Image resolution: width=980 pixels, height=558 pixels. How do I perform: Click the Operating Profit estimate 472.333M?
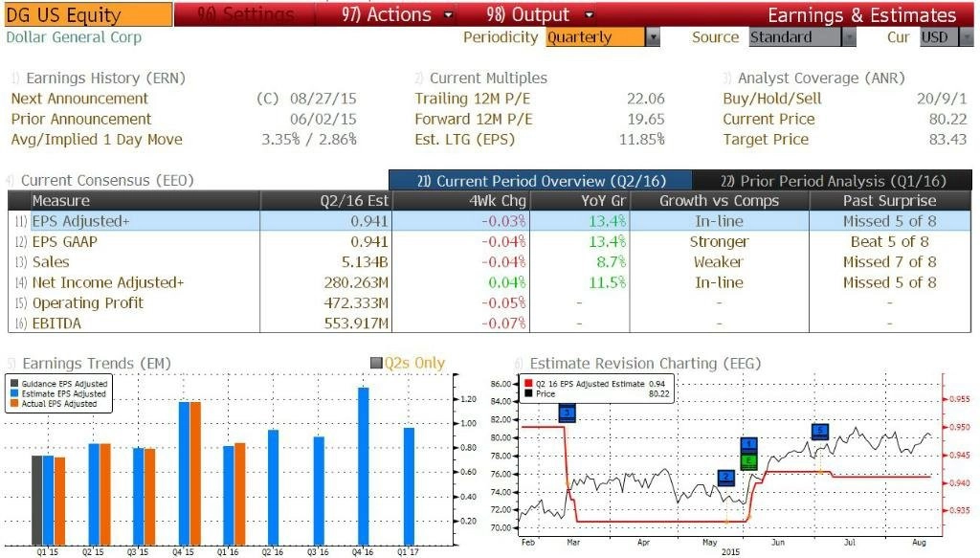[356, 303]
